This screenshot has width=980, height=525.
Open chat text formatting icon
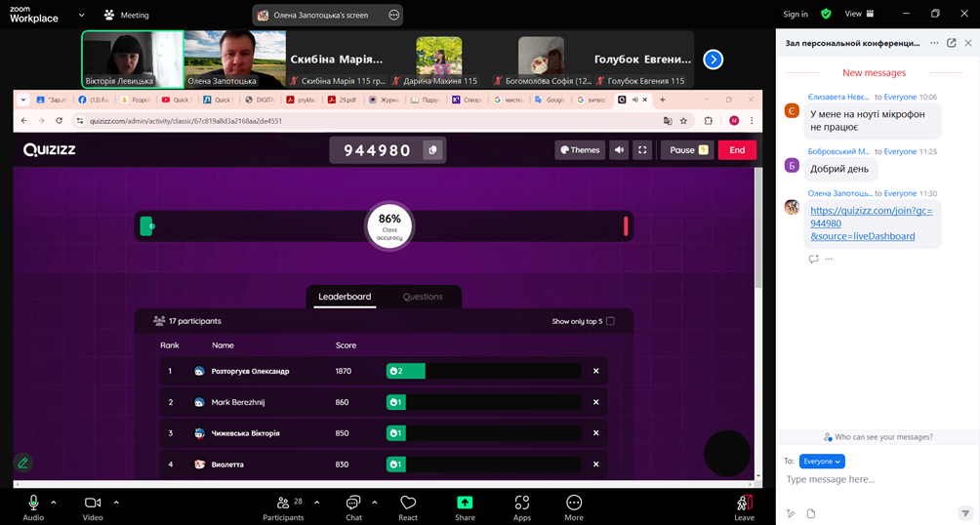tap(791, 513)
